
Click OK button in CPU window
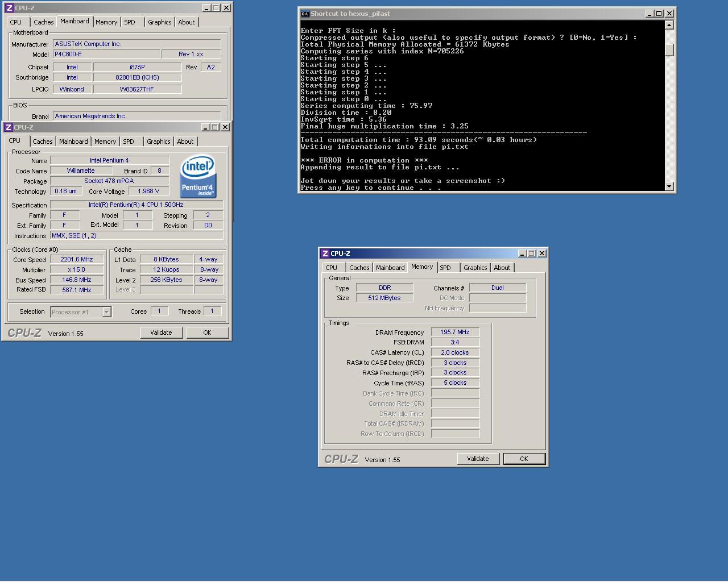tap(207, 332)
